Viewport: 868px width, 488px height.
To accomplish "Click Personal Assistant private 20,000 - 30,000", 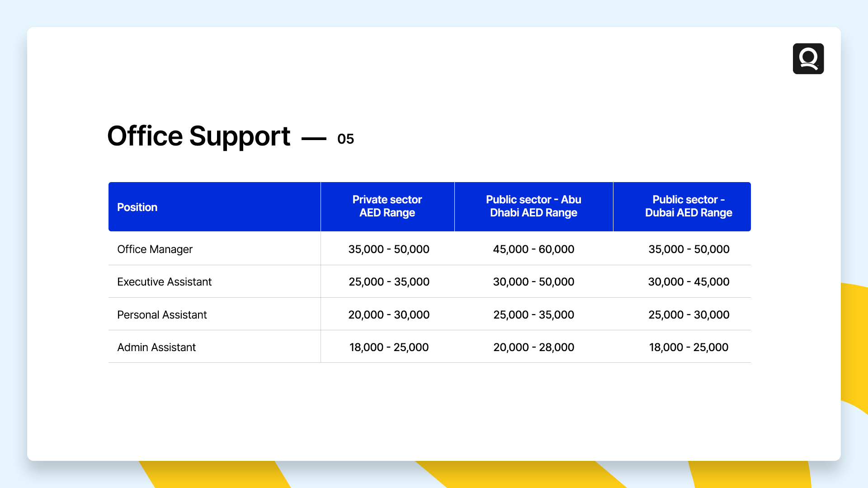I will [x=389, y=314].
